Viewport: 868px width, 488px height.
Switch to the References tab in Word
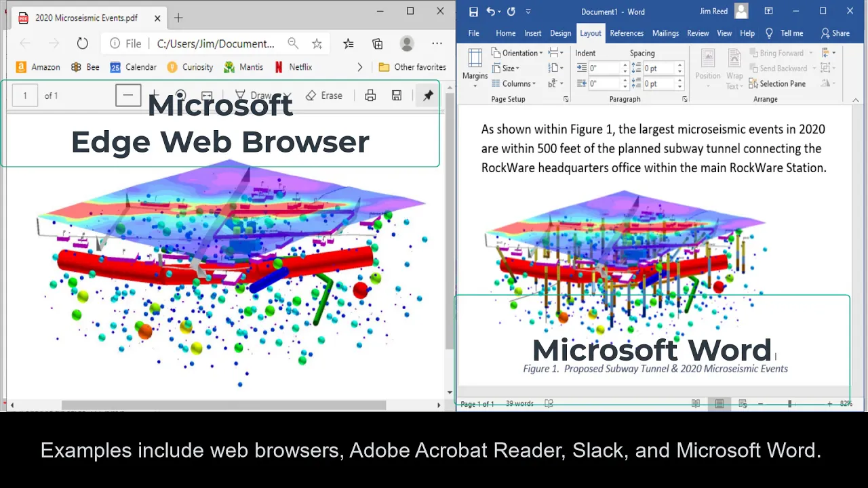(x=627, y=33)
